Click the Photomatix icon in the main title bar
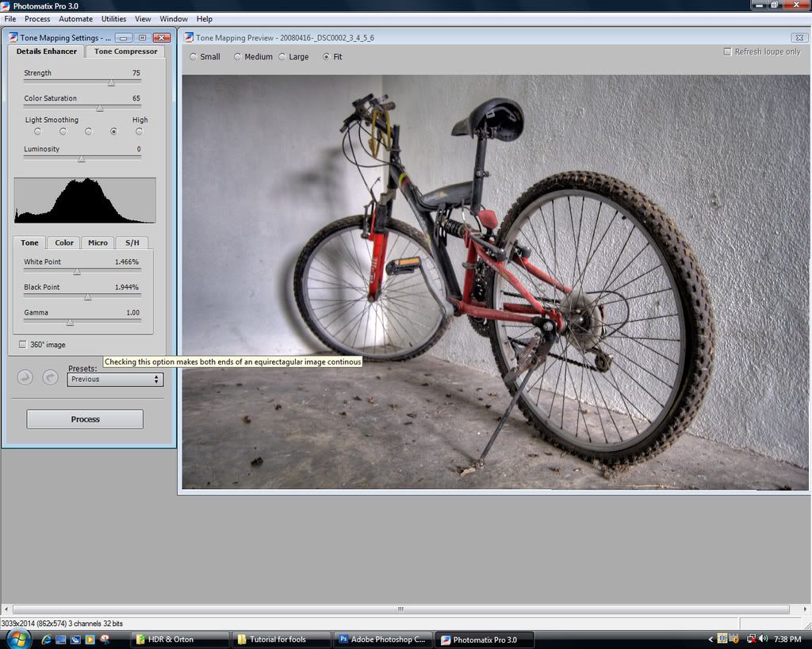 click(6, 6)
